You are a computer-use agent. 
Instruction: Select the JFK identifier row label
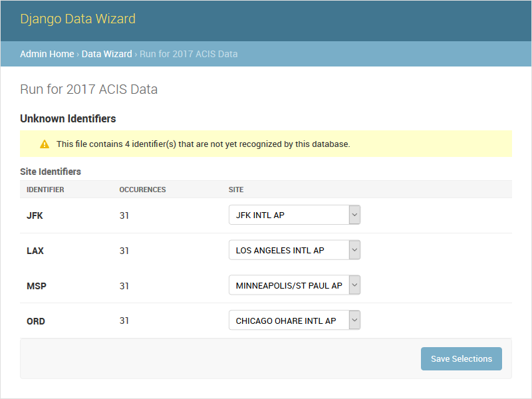coord(34,215)
